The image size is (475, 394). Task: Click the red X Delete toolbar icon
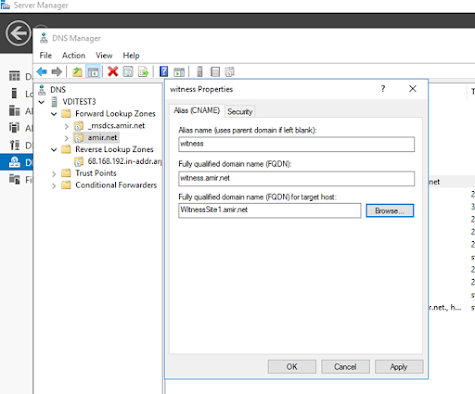(x=113, y=71)
